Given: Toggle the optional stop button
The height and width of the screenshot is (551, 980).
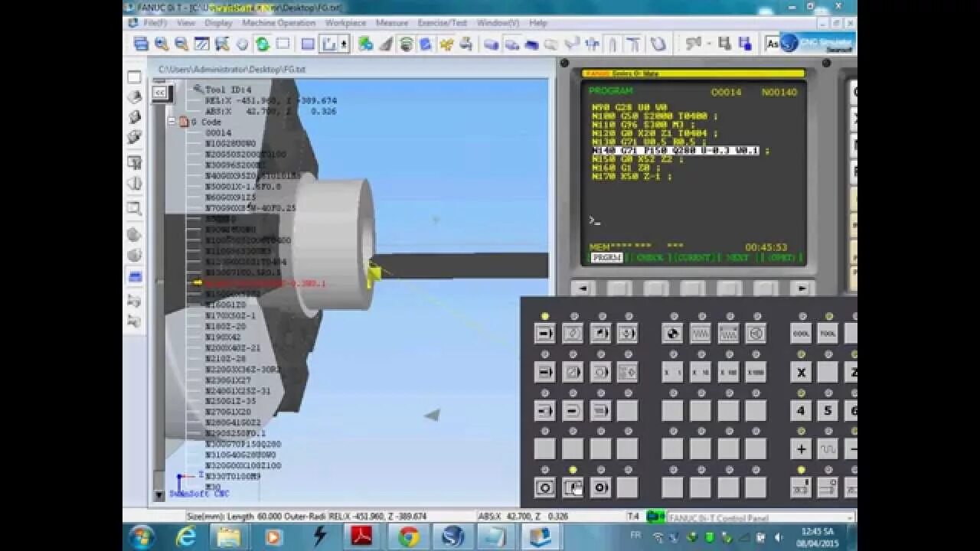Looking at the screenshot, I should coord(600,372).
